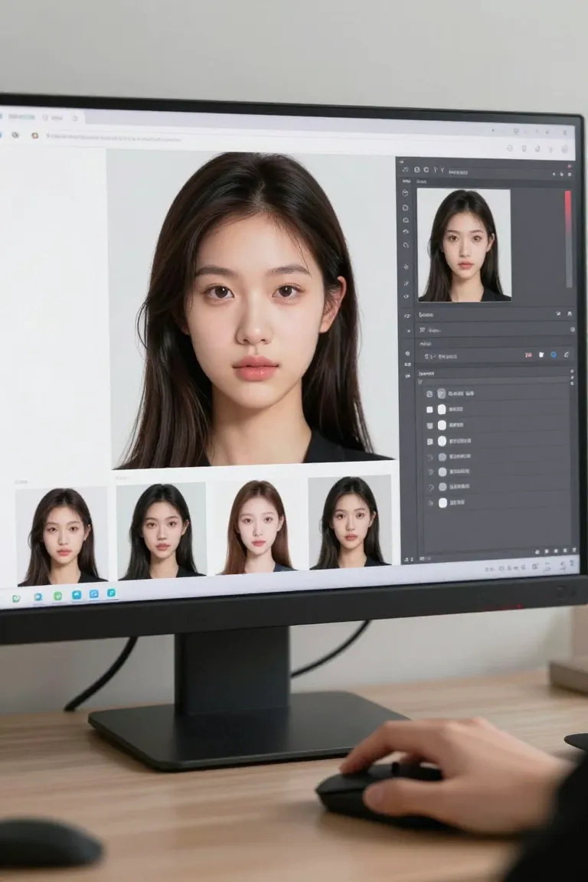Select the second tab label above the preview image

click(421, 181)
